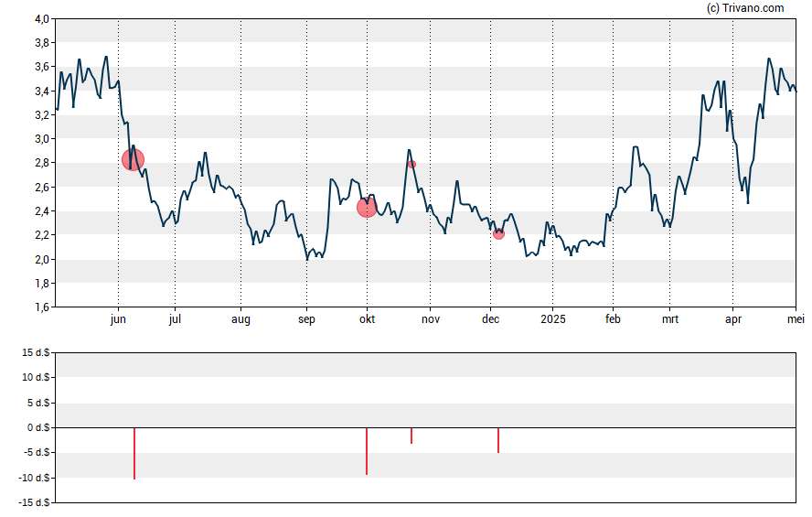Click the December red bar in lower chart
This screenshot has height=517, width=812.
[498, 440]
